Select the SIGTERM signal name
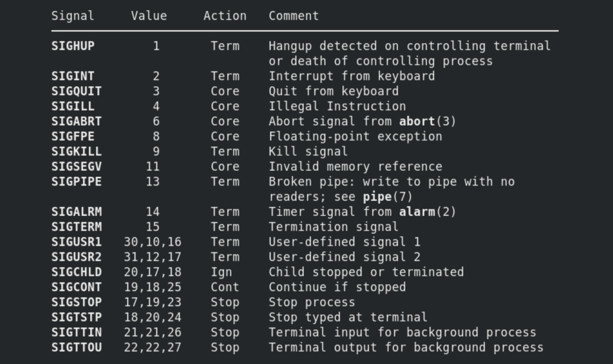The height and width of the screenshot is (364, 613). (x=77, y=227)
